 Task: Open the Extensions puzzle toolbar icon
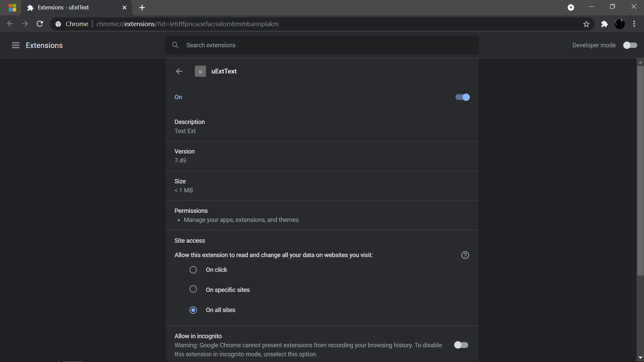click(x=604, y=24)
